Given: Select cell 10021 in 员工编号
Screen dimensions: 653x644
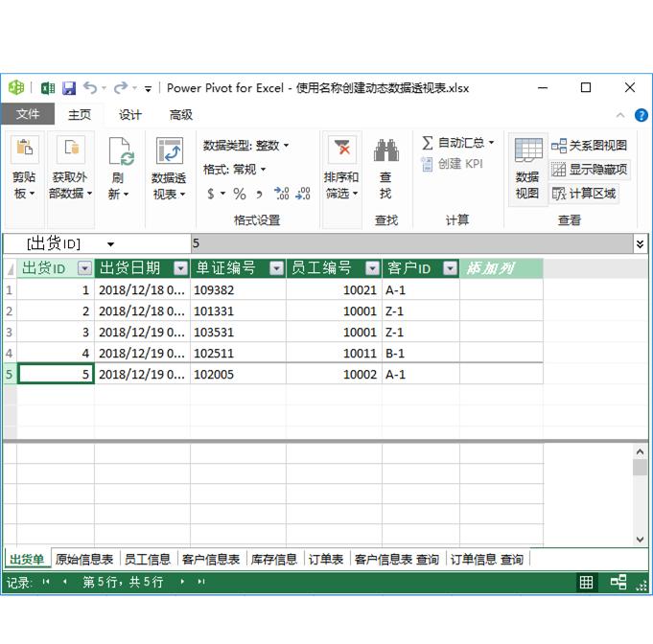Looking at the screenshot, I should pyautogui.click(x=334, y=290).
